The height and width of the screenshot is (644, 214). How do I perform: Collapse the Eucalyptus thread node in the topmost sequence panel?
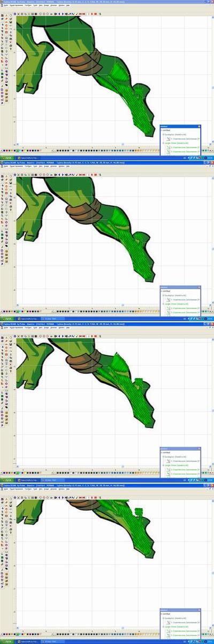pyautogui.click(x=163, y=135)
